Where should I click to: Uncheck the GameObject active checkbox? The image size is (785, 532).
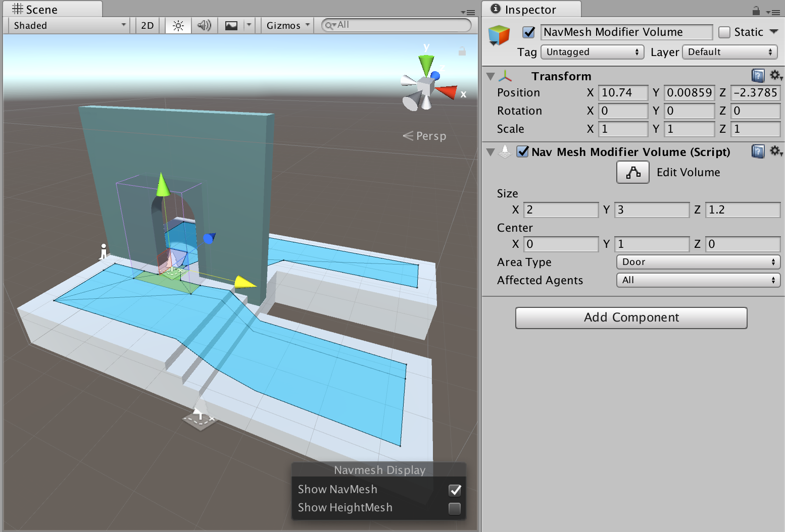pyautogui.click(x=528, y=32)
